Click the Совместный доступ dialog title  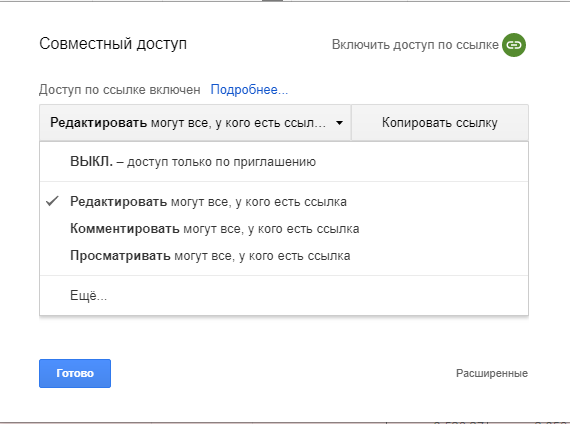point(113,44)
